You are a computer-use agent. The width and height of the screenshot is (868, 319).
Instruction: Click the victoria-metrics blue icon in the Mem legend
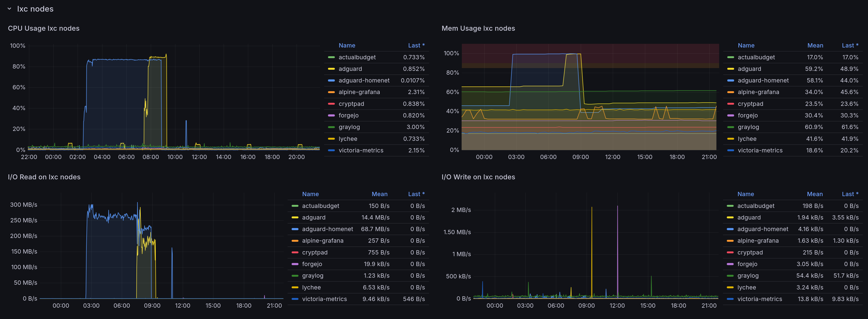(x=730, y=150)
